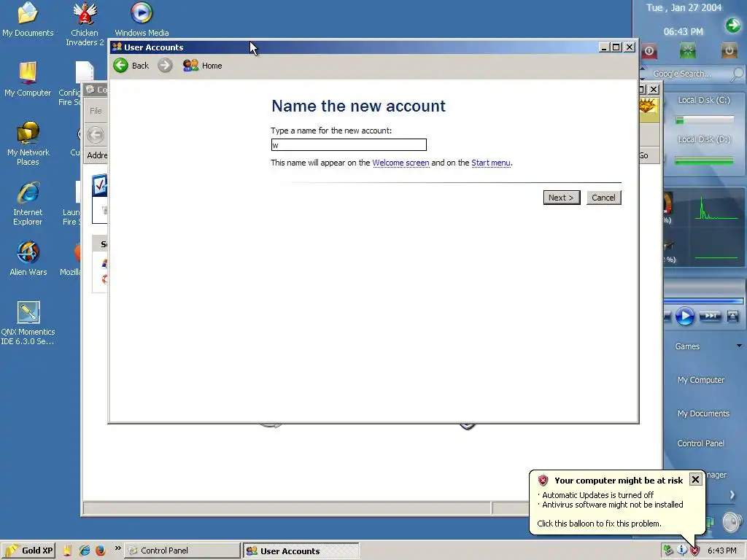
Task: Click the CPU usage graph in sidebar
Action: [716, 208]
